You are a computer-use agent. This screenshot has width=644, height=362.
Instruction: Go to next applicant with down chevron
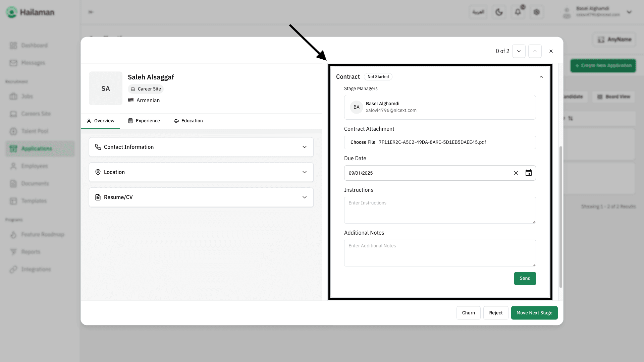click(x=519, y=51)
